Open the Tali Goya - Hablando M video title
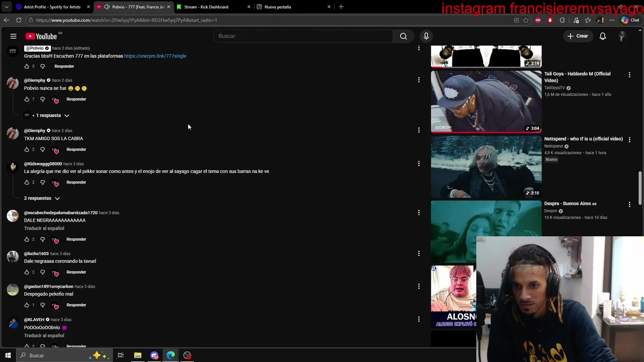Viewport: 644px width, 362px height. (x=577, y=77)
